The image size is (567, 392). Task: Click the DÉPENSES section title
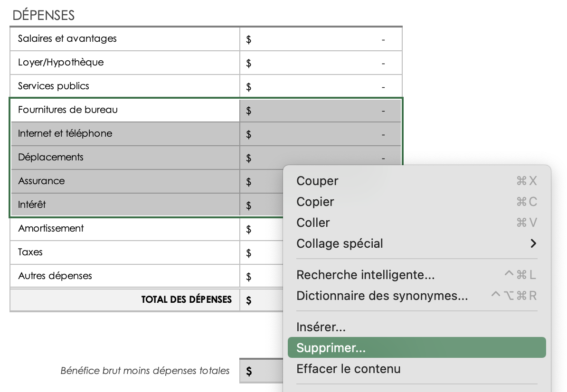click(43, 15)
